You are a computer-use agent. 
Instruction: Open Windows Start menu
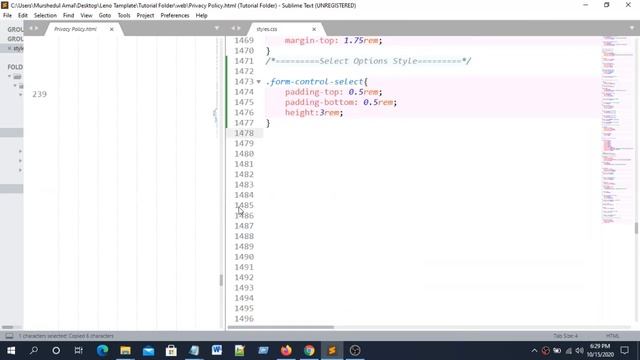(11, 351)
